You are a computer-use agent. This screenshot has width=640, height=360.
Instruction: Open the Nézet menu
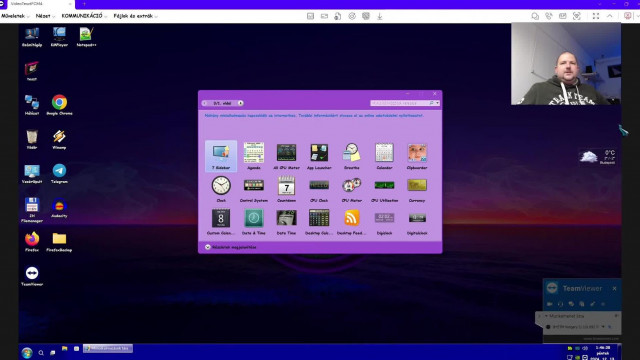44,16
